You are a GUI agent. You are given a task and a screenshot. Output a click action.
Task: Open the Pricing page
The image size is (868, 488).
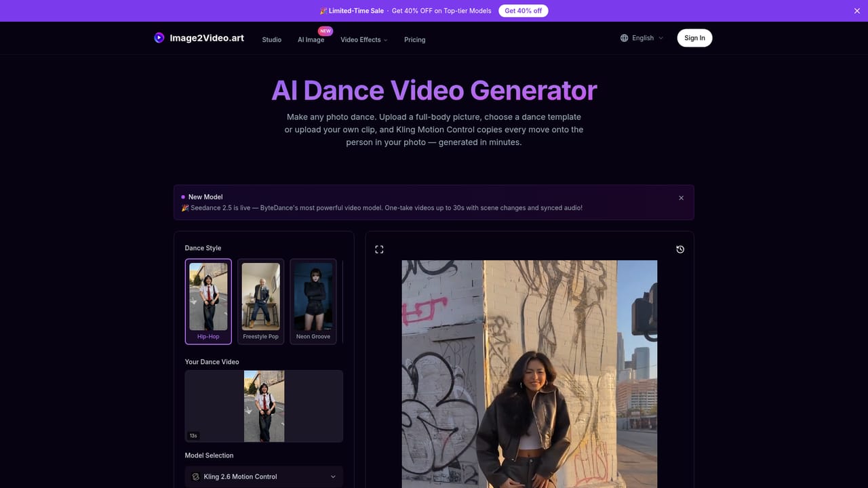415,40
